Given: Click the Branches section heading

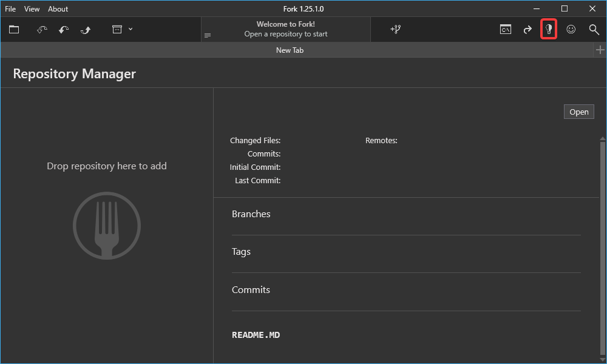Looking at the screenshot, I should click(251, 214).
